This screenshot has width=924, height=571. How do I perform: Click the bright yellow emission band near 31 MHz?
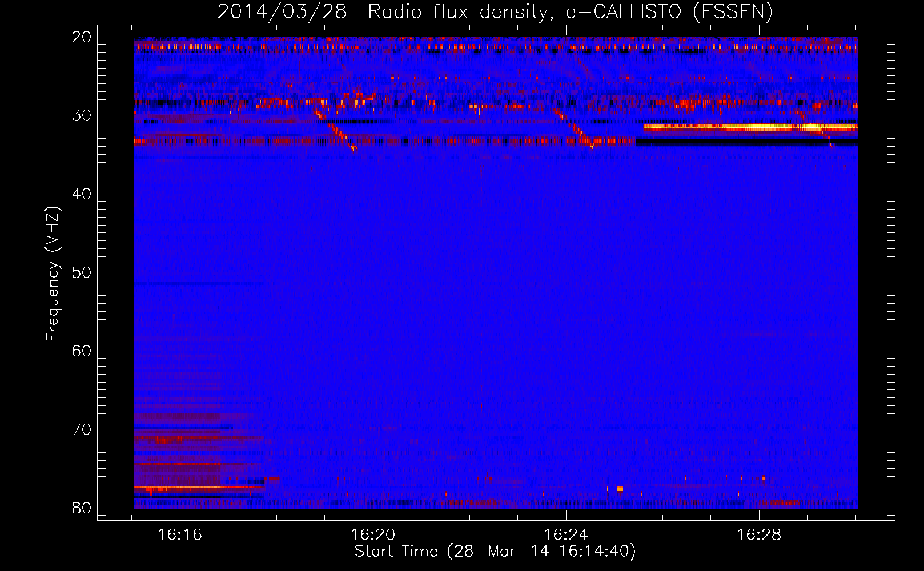750,127
